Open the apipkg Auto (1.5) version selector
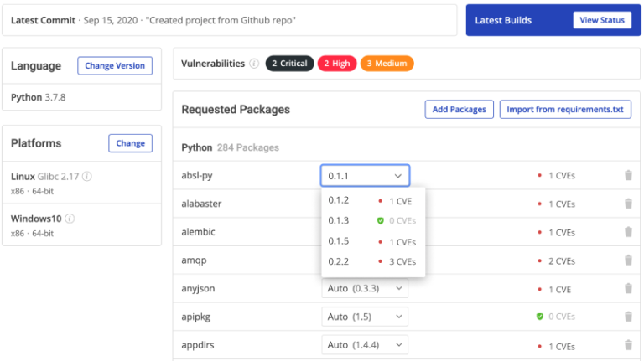Image resolution: width=644 pixels, height=361 pixels. [x=365, y=317]
